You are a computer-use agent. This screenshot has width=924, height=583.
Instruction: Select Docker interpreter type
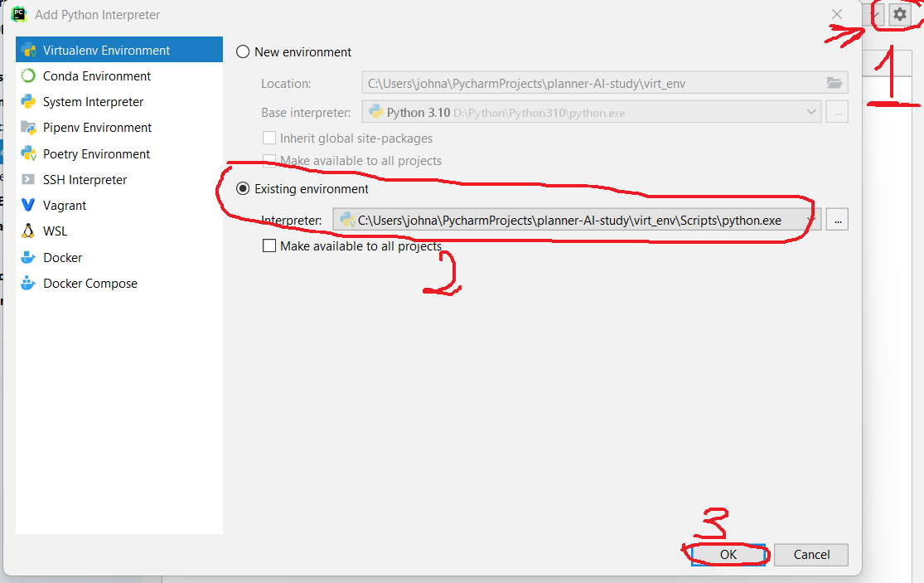point(119,258)
